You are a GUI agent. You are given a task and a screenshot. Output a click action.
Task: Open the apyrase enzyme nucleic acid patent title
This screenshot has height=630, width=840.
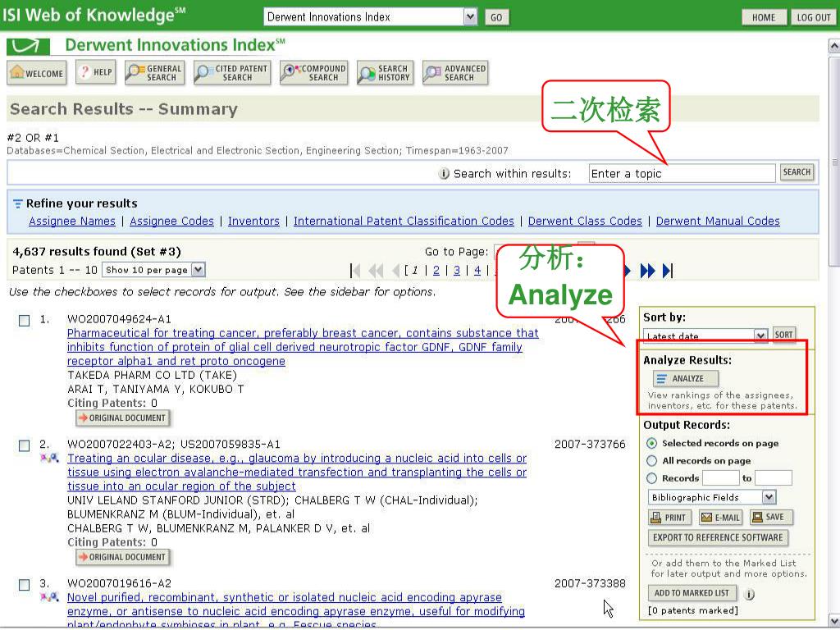point(295,610)
